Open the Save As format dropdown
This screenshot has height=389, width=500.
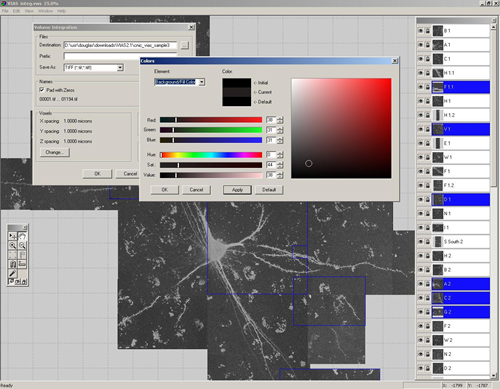click(120, 68)
